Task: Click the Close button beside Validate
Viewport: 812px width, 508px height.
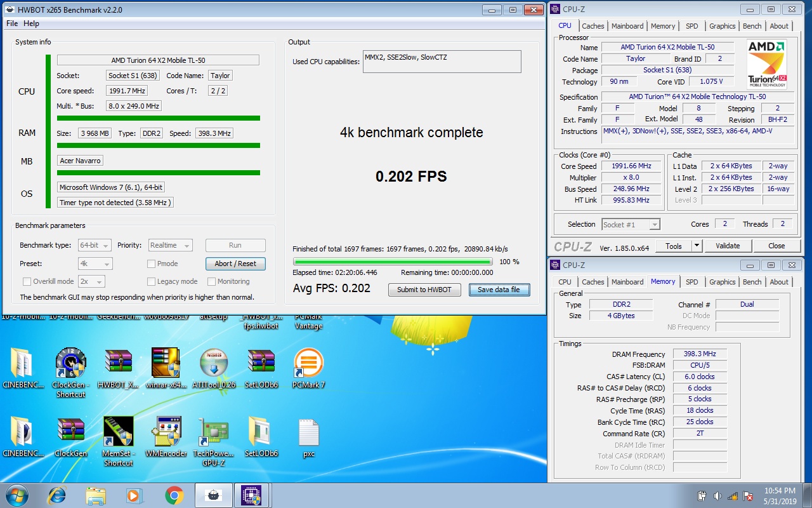Action: coord(776,246)
